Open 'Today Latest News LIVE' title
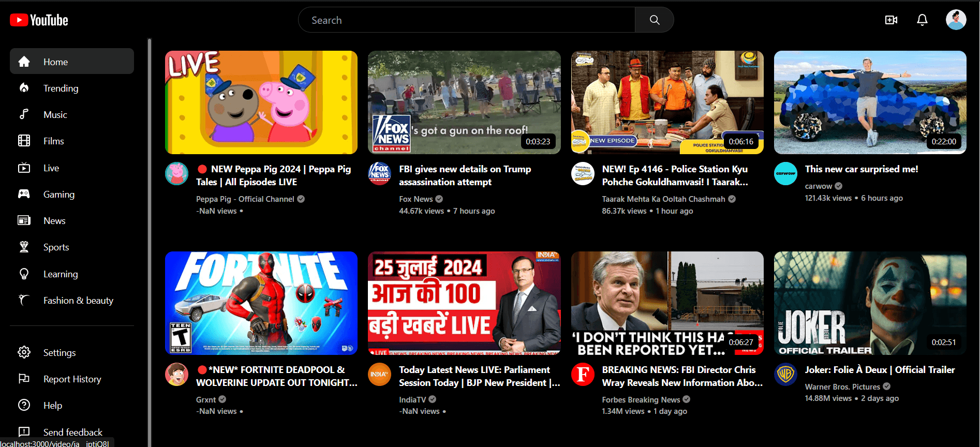Viewport: 980px width, 447px height. 480,376
